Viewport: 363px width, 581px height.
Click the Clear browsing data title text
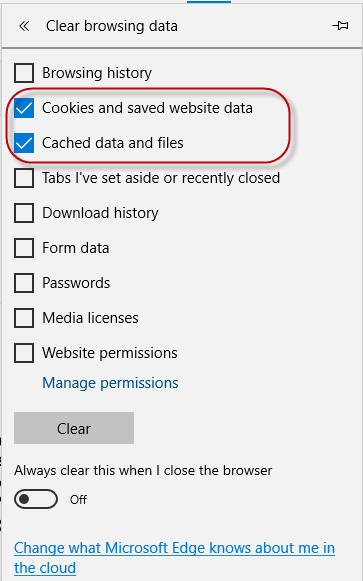pos(112,26)
